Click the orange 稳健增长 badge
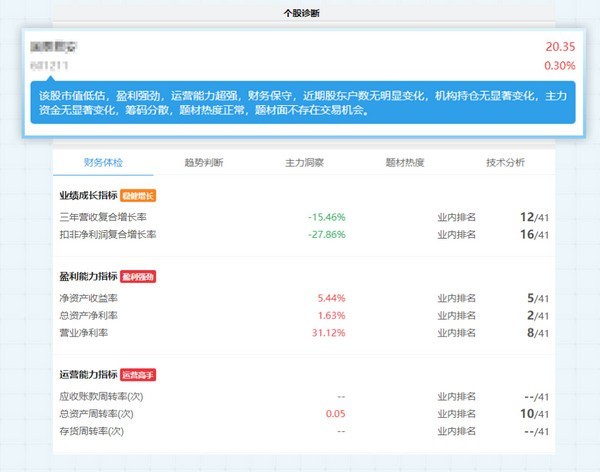This screenshot has height=472, width=600. pyautogui.click(x=139, y=196)
